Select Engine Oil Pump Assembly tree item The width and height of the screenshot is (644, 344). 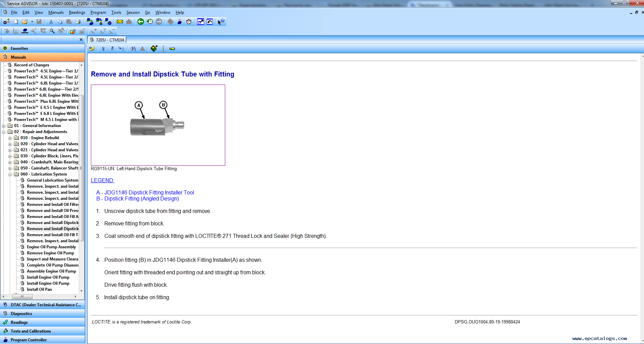pos(51,247)
